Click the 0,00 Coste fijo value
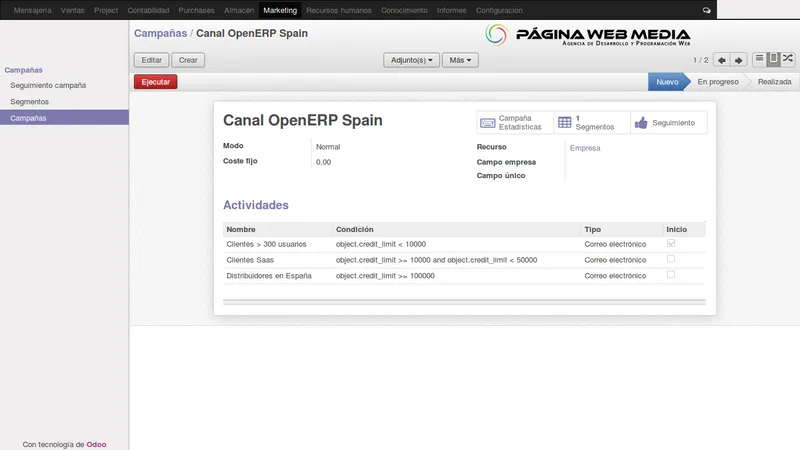Viewport: 800px width, 450px height. [x=323, y=162]
